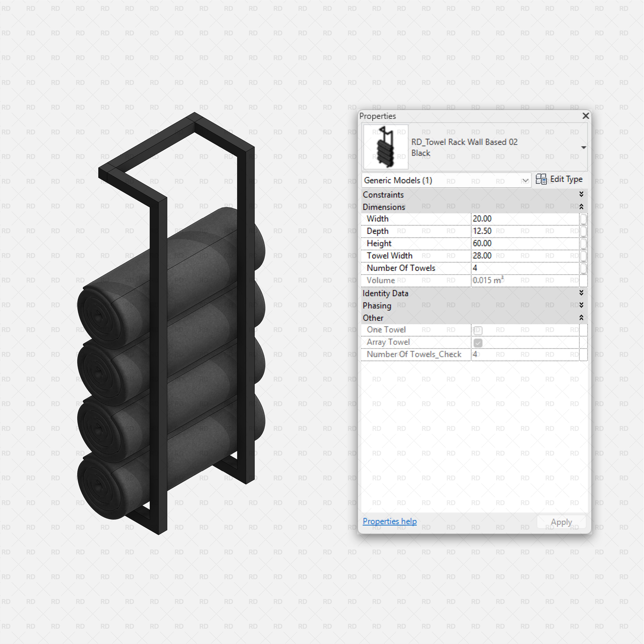Click the associate parameter button beside Towel Width
The height and width of the screenshot is (644, 644).
(583, 256)
